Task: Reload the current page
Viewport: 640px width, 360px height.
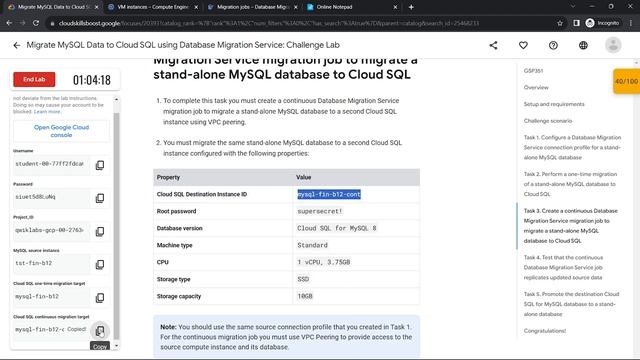Action: pos(36,23)
